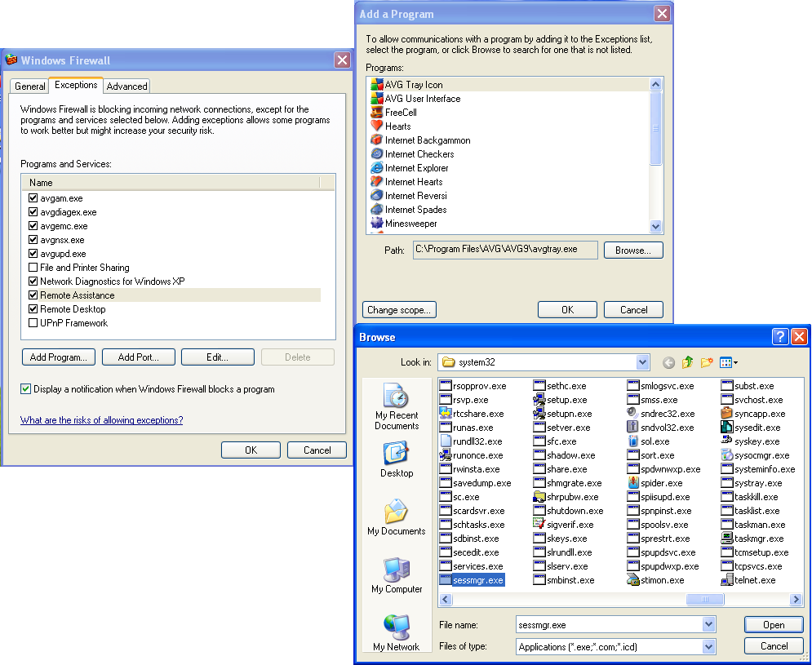Select the sol.exe file
The height and width of the screenshot is (665, 812).
(648, 441)
